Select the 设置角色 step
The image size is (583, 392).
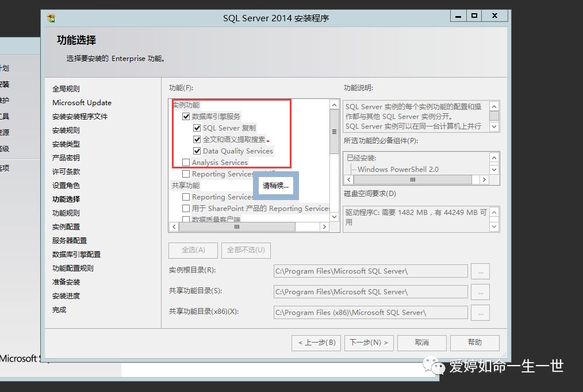click(66, 185)
